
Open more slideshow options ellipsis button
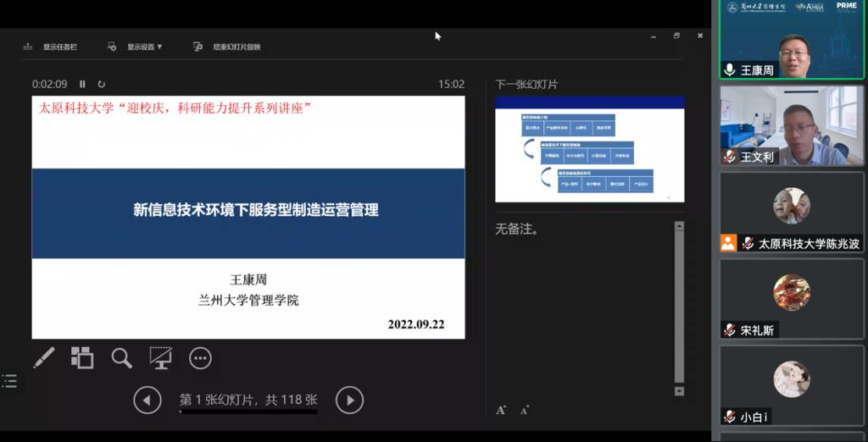click(x=200, y=358)
